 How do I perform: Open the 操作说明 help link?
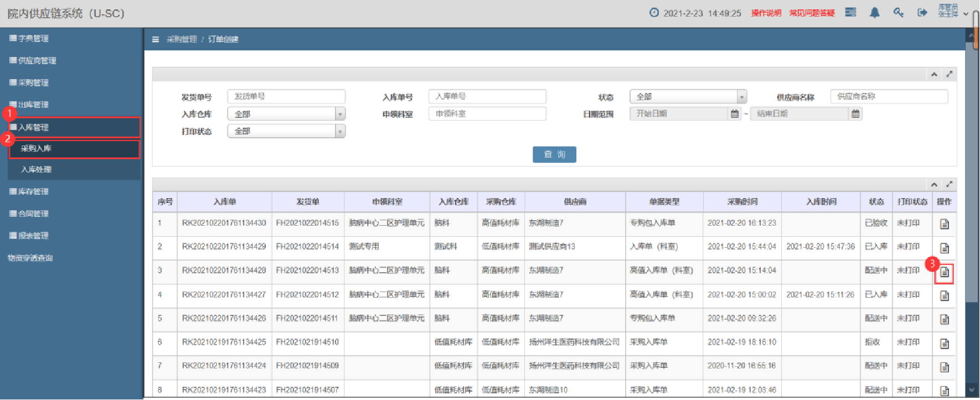click(766, 13)
